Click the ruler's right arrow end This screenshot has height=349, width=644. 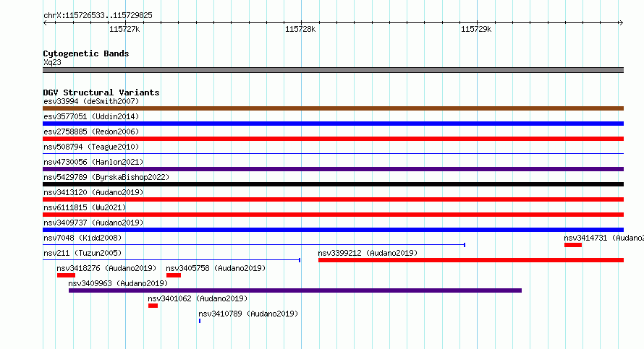coord(622,23)
